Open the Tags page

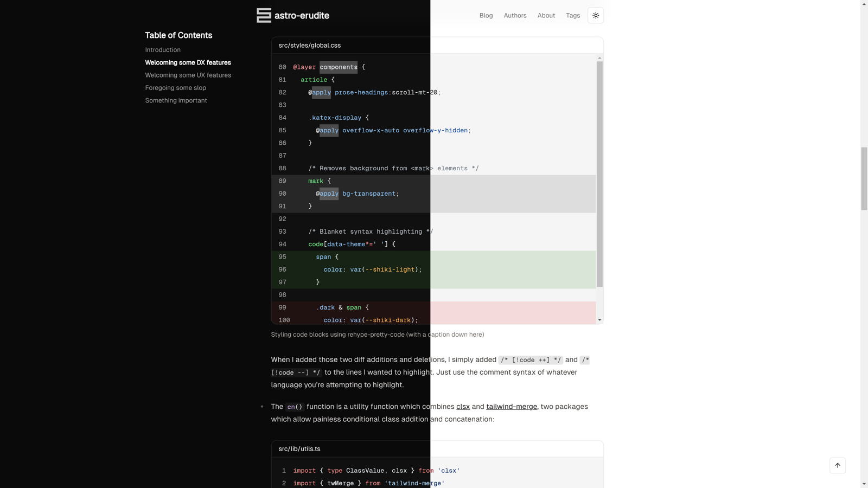click(x=573, y=16)
